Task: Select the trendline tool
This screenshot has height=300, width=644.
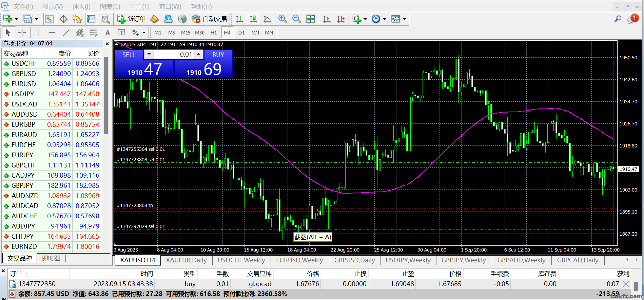Action: (x=66, y=33)
